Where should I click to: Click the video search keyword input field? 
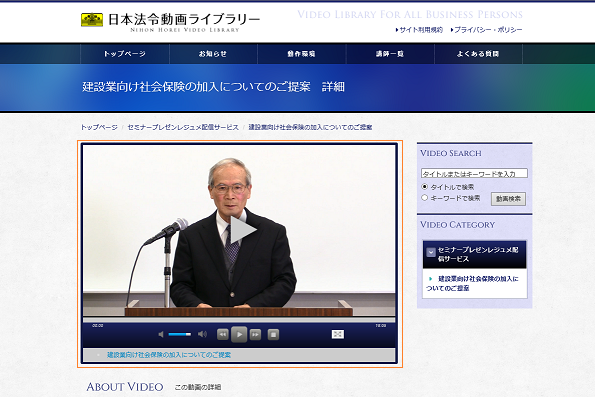tap(474, 173)
